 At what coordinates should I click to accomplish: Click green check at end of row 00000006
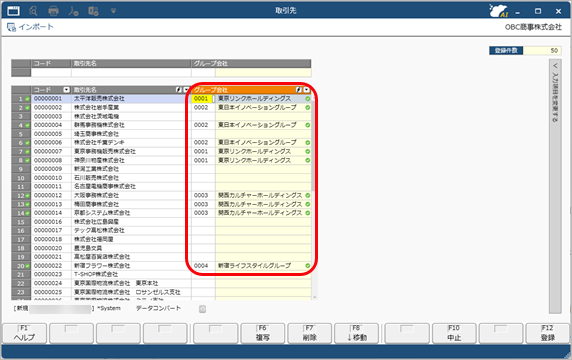[x=308, y=143]
